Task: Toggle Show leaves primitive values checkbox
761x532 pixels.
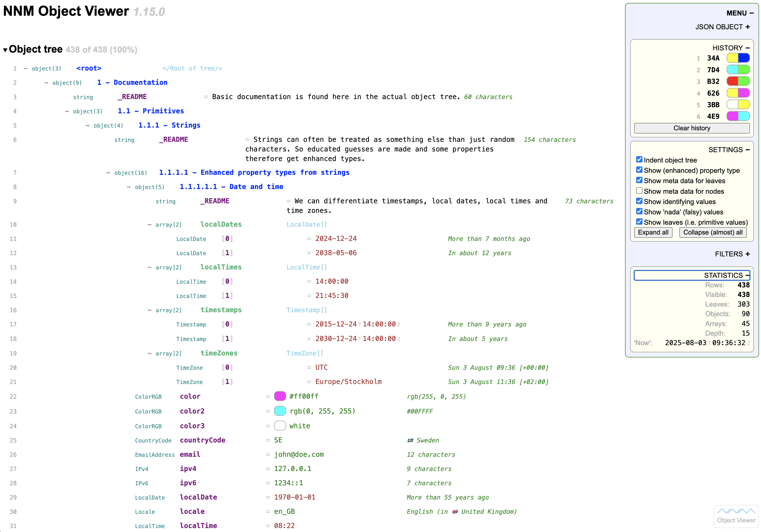Action: [639, 222]
